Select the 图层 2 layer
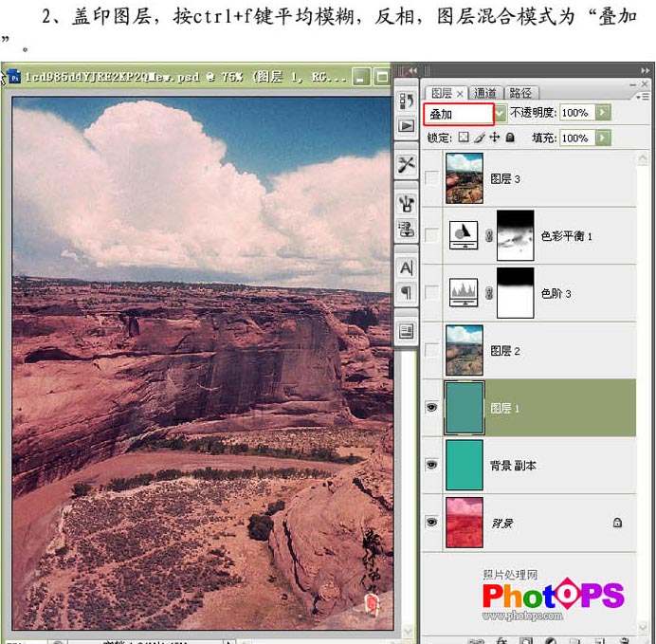This screenshot has height=644, width=656. (x=539, y=351)
